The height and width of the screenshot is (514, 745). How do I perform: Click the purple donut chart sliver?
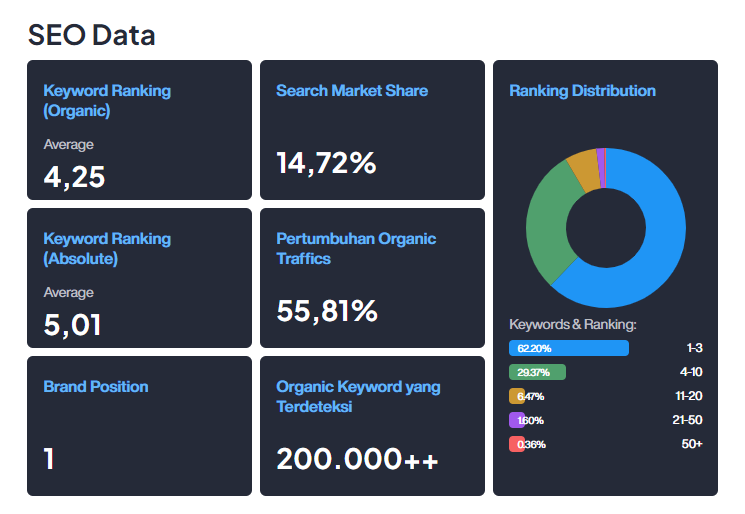[601, 168]
